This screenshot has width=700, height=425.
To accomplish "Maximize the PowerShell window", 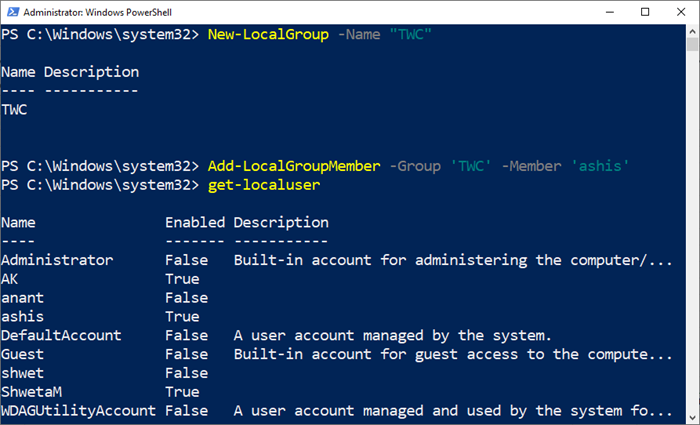I will (645, 12).
